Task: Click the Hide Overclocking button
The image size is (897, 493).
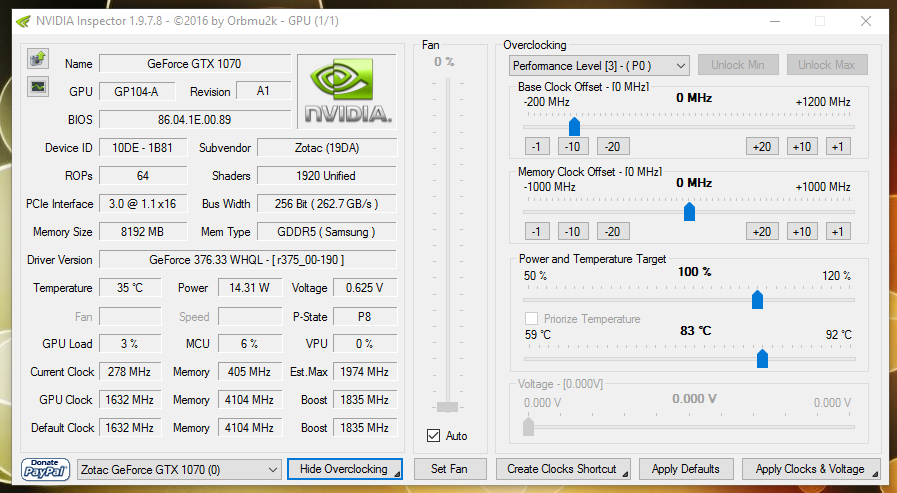Action: [344, 469]
